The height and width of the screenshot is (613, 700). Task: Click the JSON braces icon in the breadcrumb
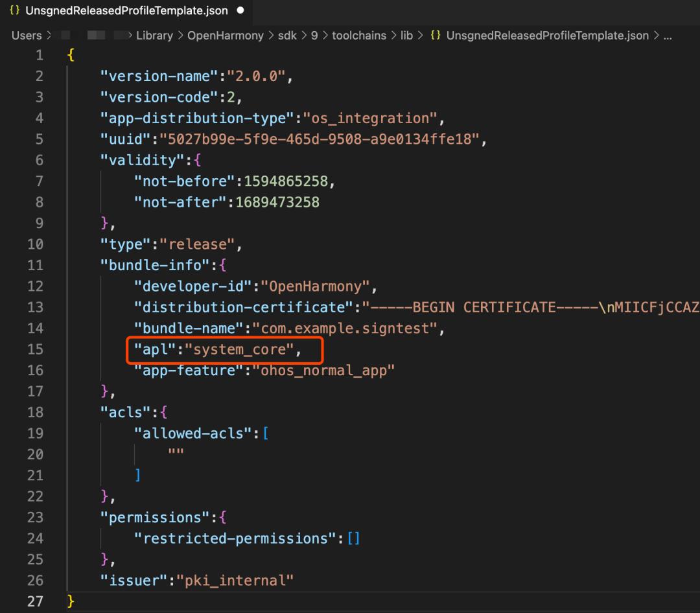tap(436, 36)
